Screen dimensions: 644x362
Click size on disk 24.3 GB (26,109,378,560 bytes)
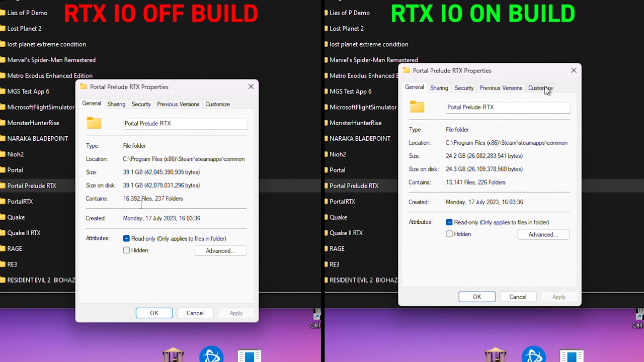(484, 169)
